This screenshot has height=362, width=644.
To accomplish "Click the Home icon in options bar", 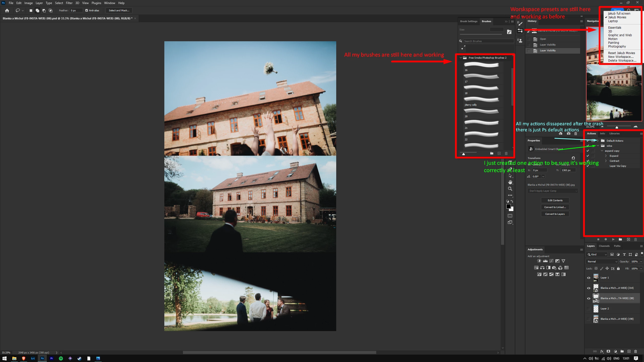I will point(7,10).
